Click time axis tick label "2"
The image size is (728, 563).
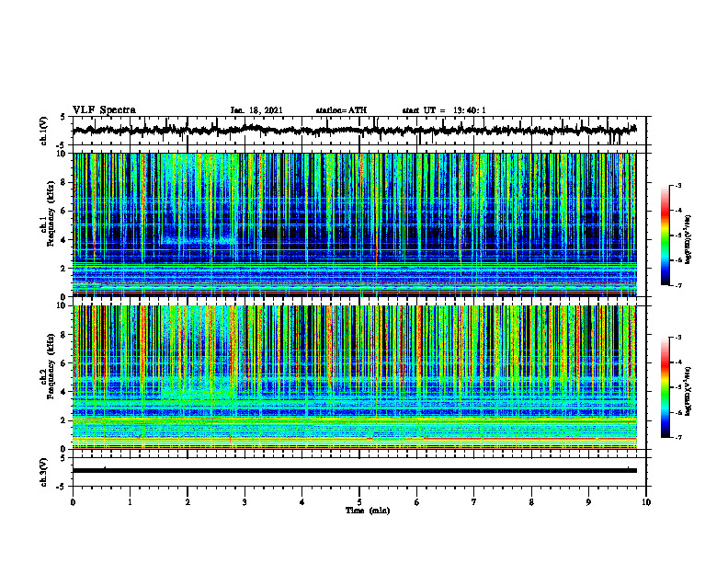pyautogui.click(x=188, y=502)
